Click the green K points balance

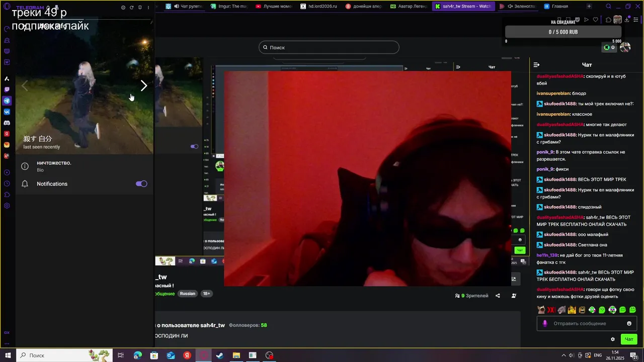609,47
